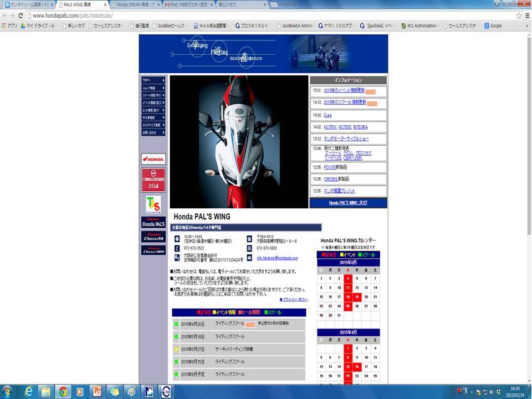Viewport: 532px width, 399px height.
Task: Bookmark this page with the star icon
Action: point(519,16)
